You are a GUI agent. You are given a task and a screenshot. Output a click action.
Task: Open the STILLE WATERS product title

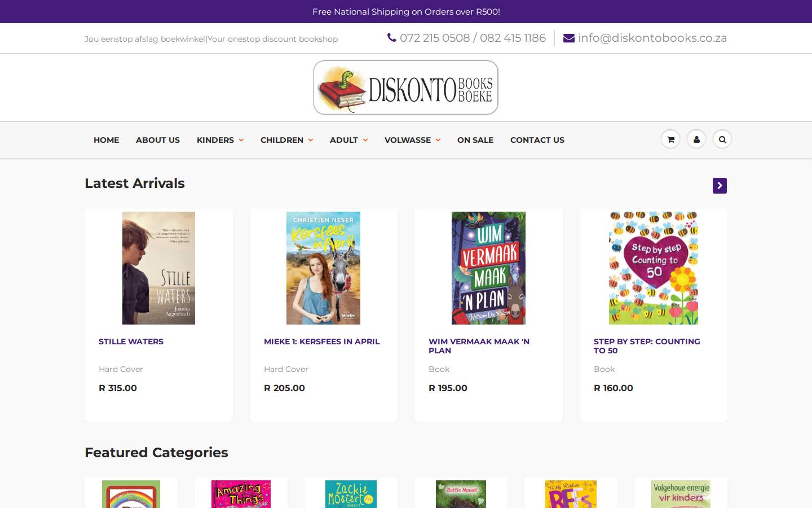pyautogui.click(x=131, y=341)
